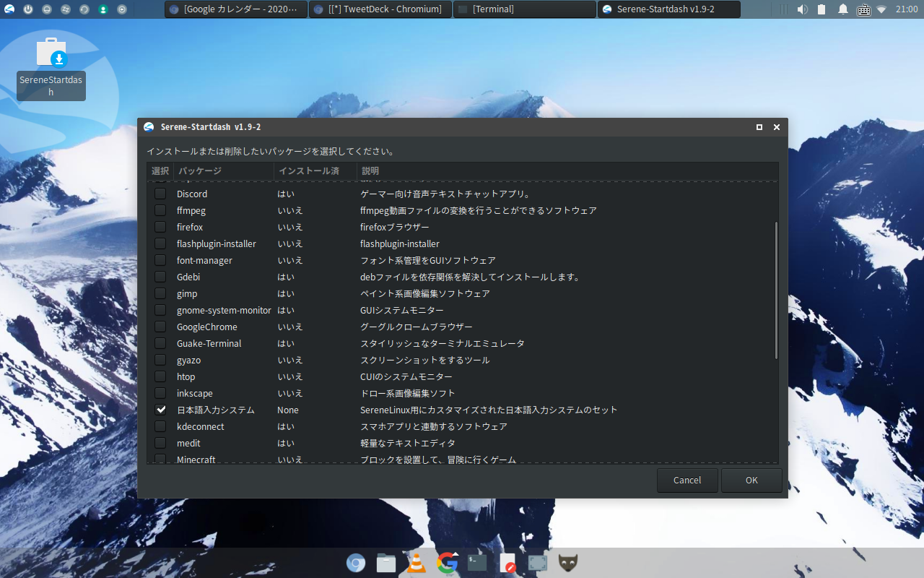Check the GoogleChrome checkbox
The image size is (924, 578).
click(x=160, y=327)
